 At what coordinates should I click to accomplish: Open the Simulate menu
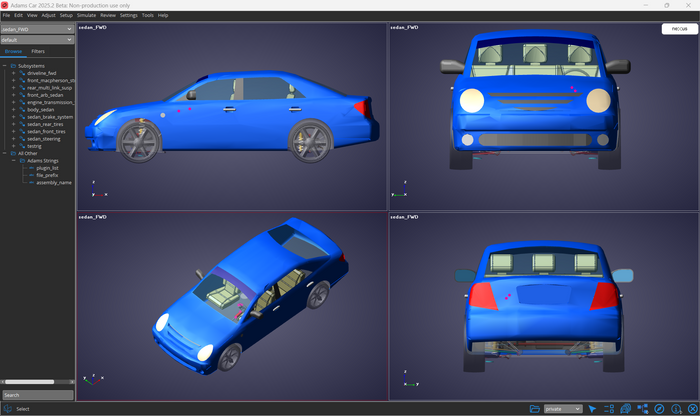point(86,15)
